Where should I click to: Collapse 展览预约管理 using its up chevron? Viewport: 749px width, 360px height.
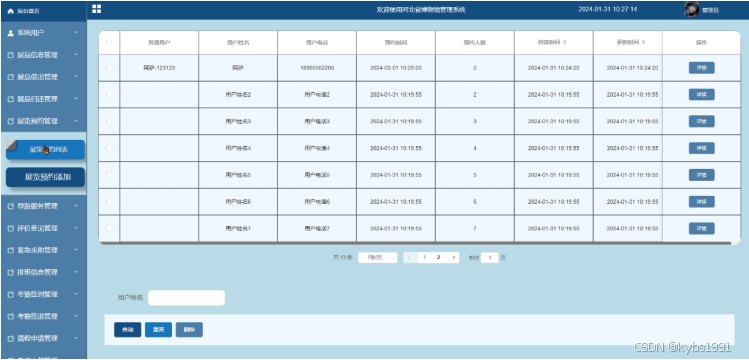pos(76,121)
